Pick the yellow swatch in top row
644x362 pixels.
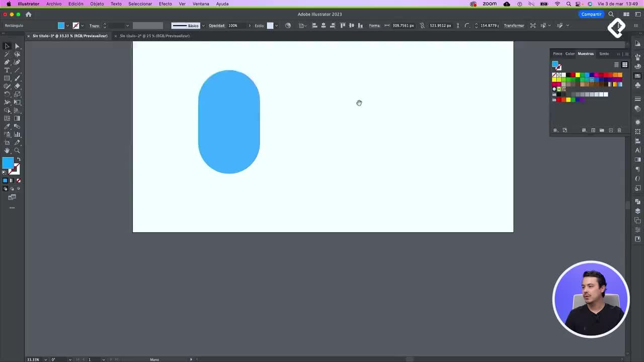pos(578,75)
